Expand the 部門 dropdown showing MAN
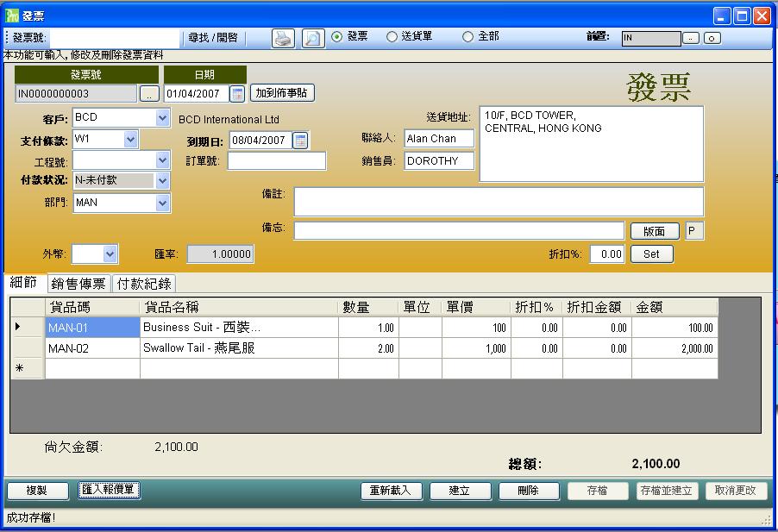 click(x=162, y=203)
